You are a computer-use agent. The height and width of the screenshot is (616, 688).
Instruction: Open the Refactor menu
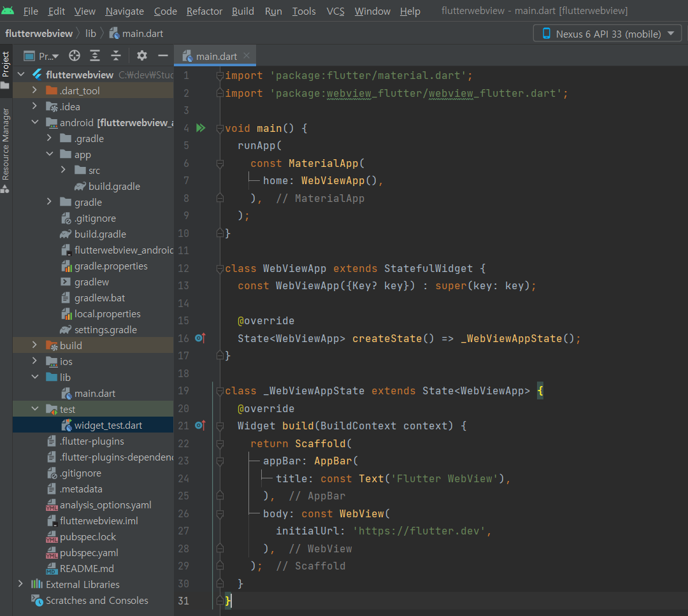point(204,11)
